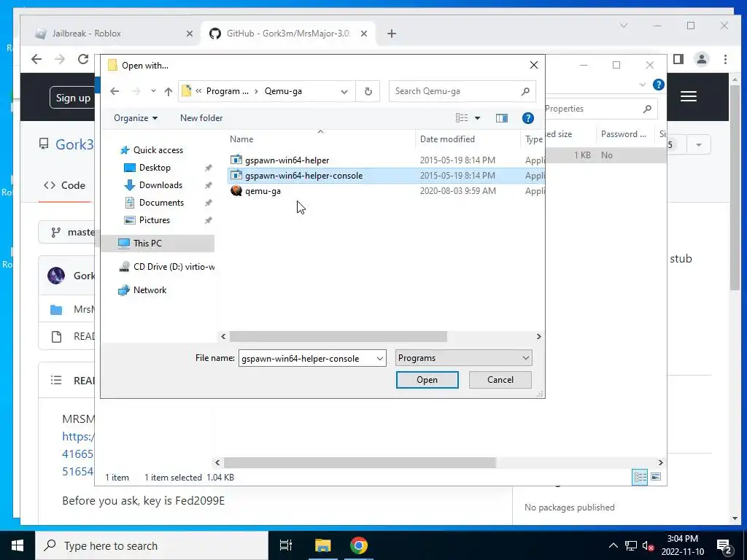The width and height of the screenshot is (747, 560).
Task: Open a new Chrome tab
Action: tap(392, 34)
